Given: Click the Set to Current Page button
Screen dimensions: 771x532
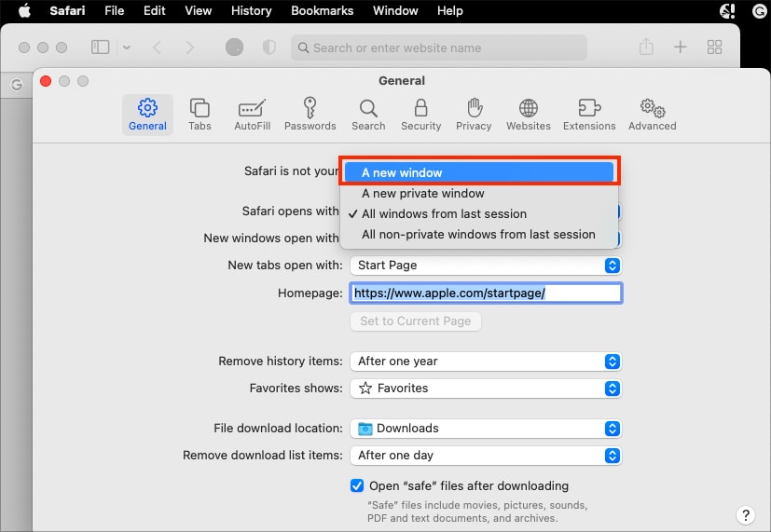Looking at the screenshot, I should click(416, 321).
